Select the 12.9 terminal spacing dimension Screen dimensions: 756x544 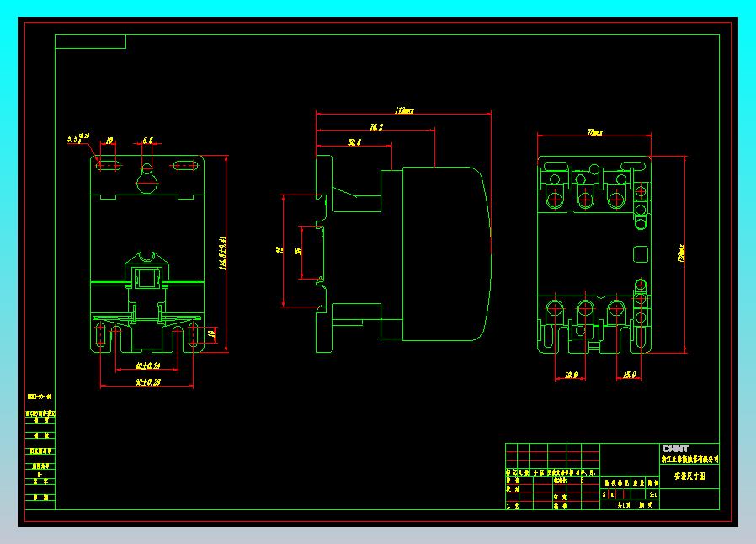click(x=571, y=375)
